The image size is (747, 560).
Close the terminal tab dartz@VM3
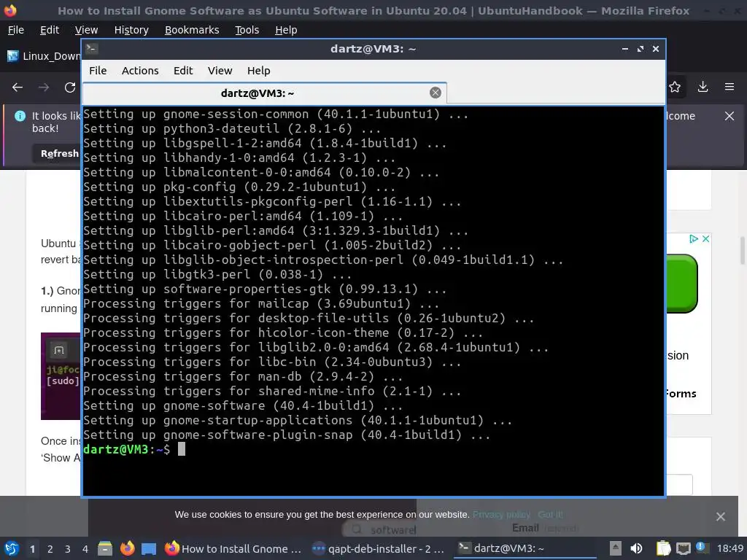point(435,93)
